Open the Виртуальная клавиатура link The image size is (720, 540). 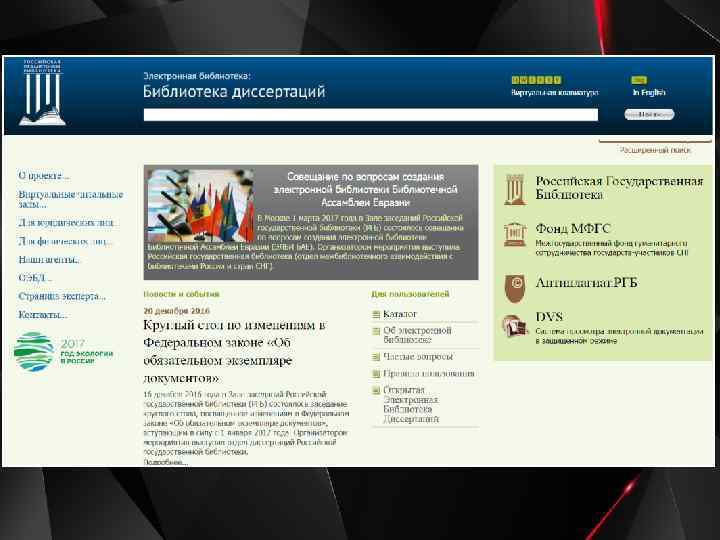point(555,92)
